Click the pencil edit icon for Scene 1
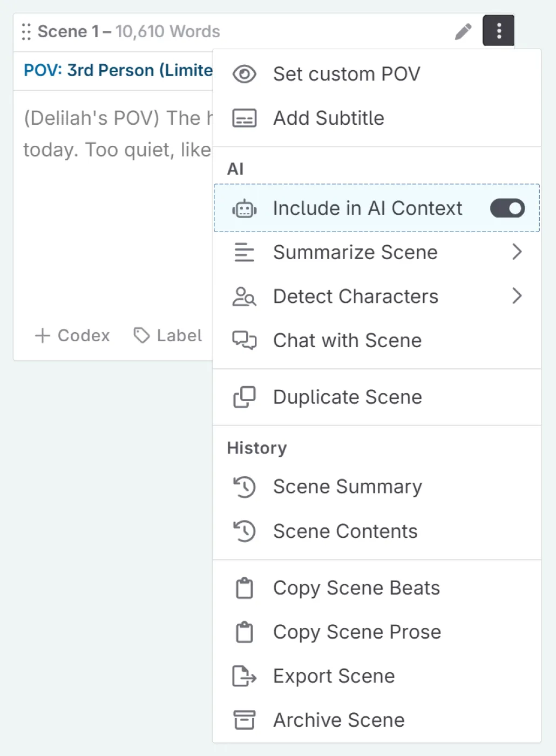This screenshot has height=756, width=556. 463,32
